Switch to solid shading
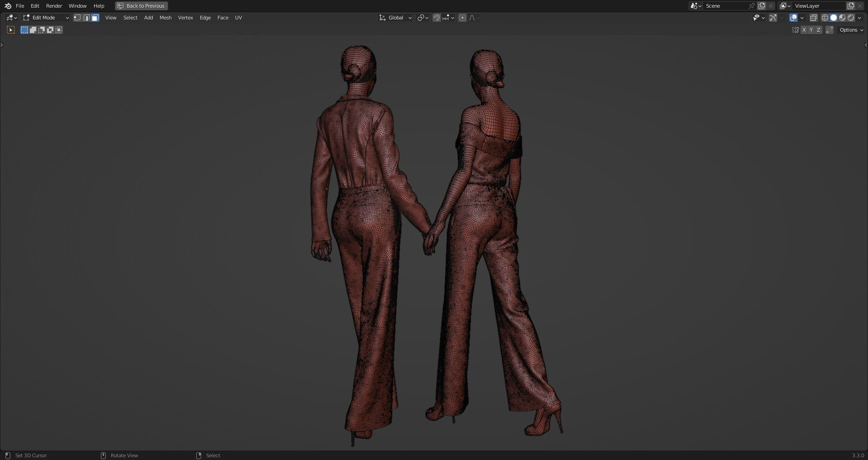868x460 pixels. click(834, 18)
